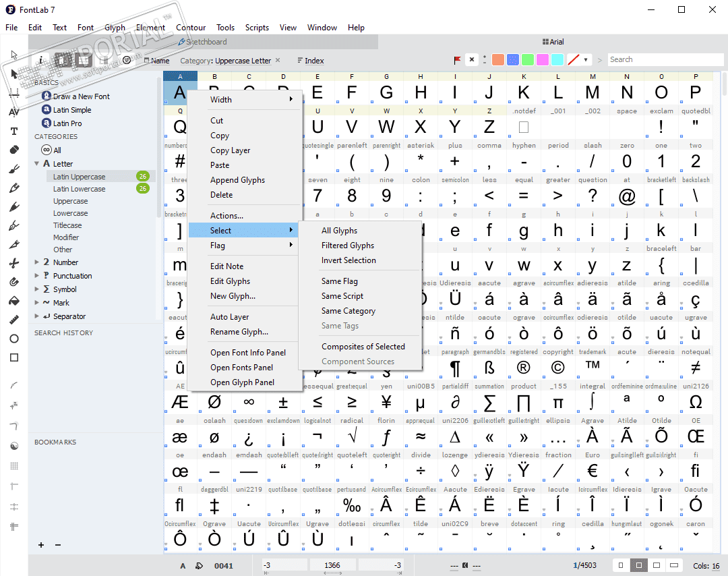Click the Search input field
Image resolution: width=728 pixels, height=576 pixels.
665,59
